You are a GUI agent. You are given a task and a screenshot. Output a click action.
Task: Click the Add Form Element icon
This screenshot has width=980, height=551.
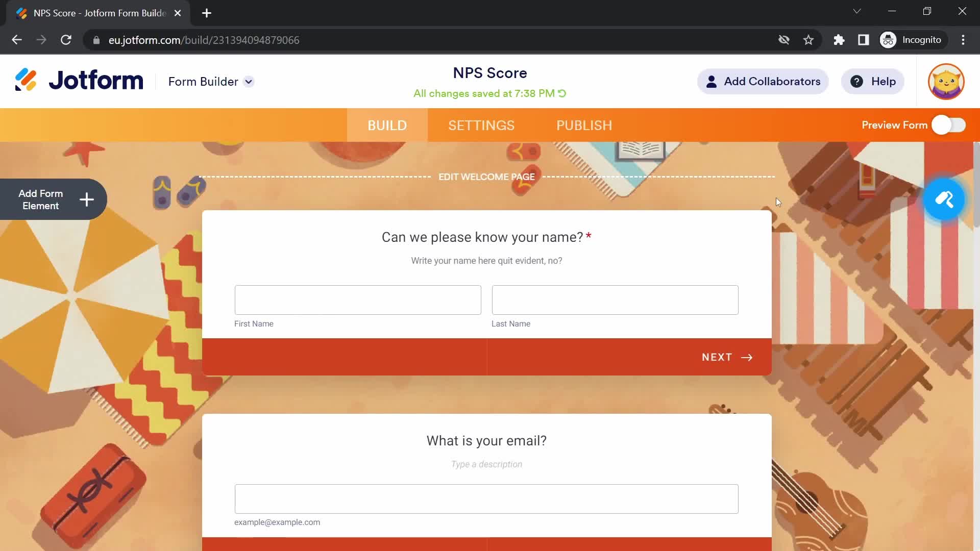(86, 199)
